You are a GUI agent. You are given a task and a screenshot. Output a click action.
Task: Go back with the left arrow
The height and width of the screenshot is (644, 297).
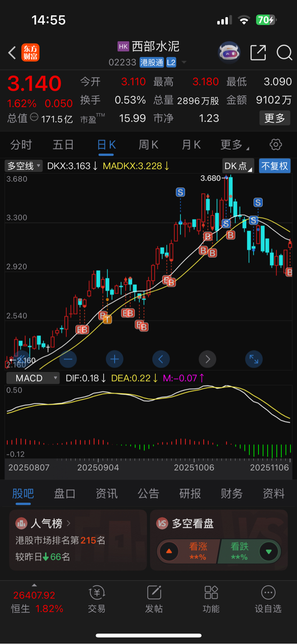(12, 53)
